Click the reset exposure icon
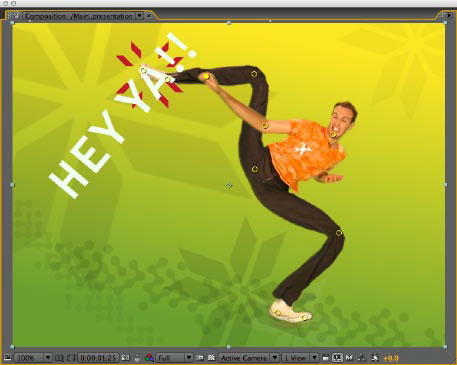Image resolution: width=457 pixels, height=365 pixels. pyautogui.click(x=375, y=358)
